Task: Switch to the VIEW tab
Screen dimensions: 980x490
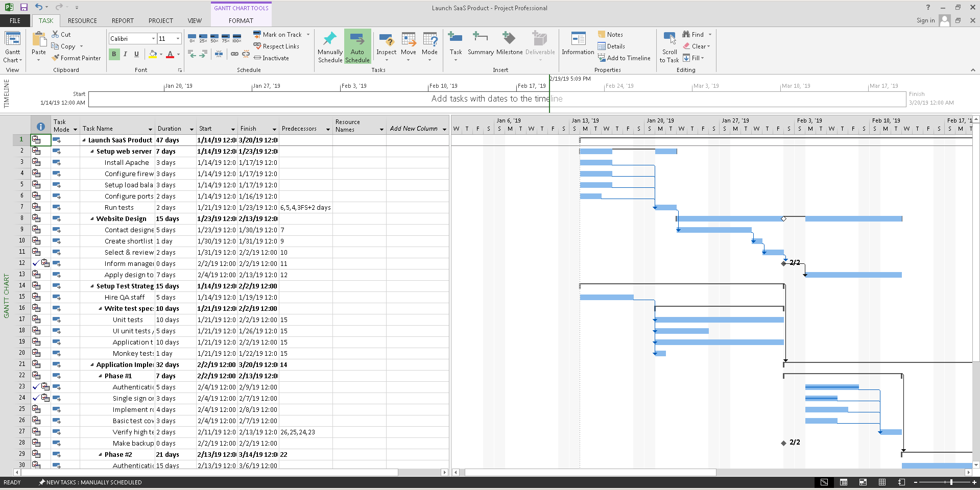Action: click(195, 21)
